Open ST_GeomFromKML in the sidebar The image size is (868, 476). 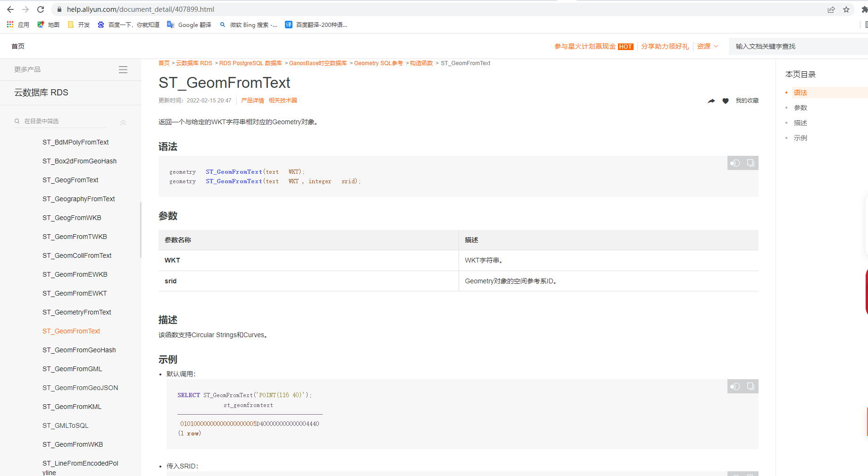tap(72, 407)
